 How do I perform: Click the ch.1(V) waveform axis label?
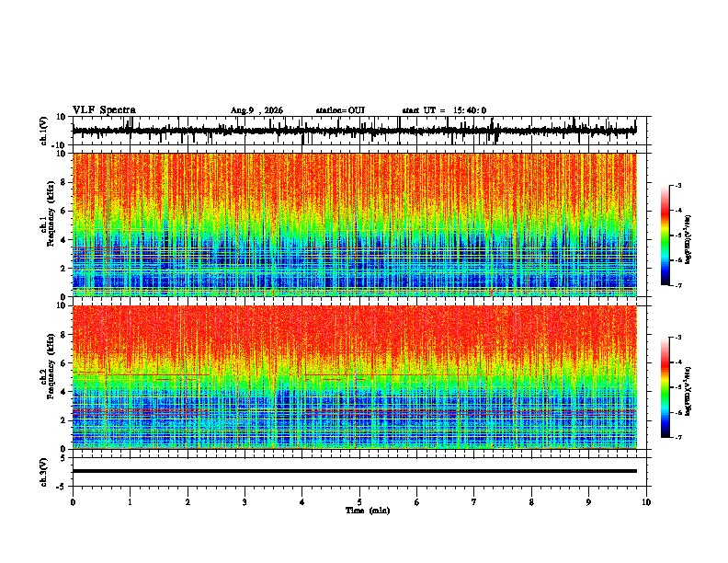[44, 131]
